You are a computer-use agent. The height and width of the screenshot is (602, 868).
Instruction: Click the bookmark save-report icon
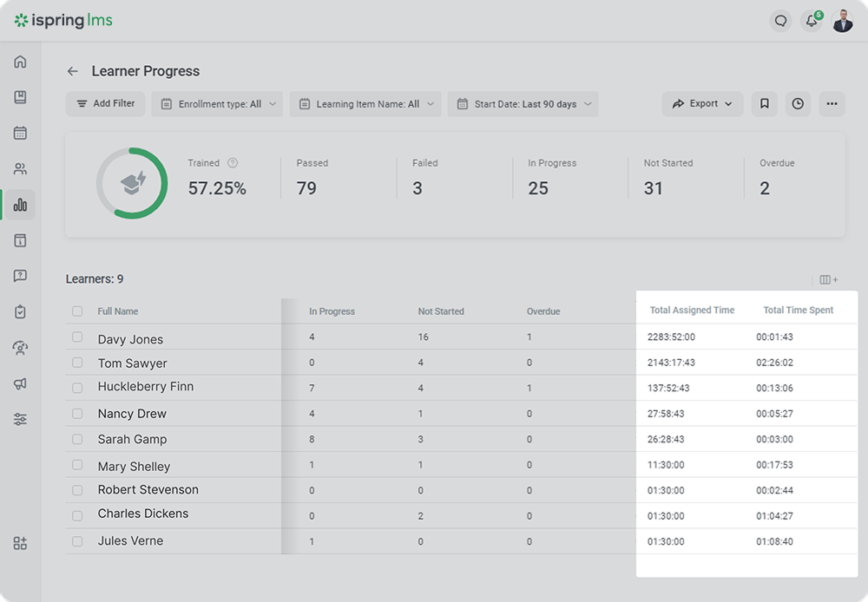(x=764, y=104)
